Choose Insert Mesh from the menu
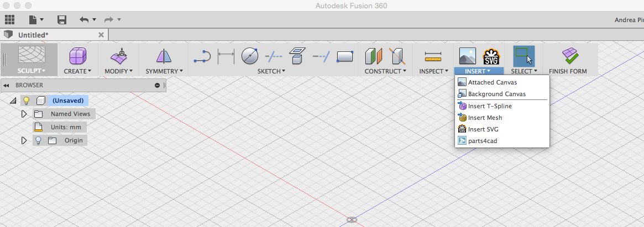 [485, 118]
